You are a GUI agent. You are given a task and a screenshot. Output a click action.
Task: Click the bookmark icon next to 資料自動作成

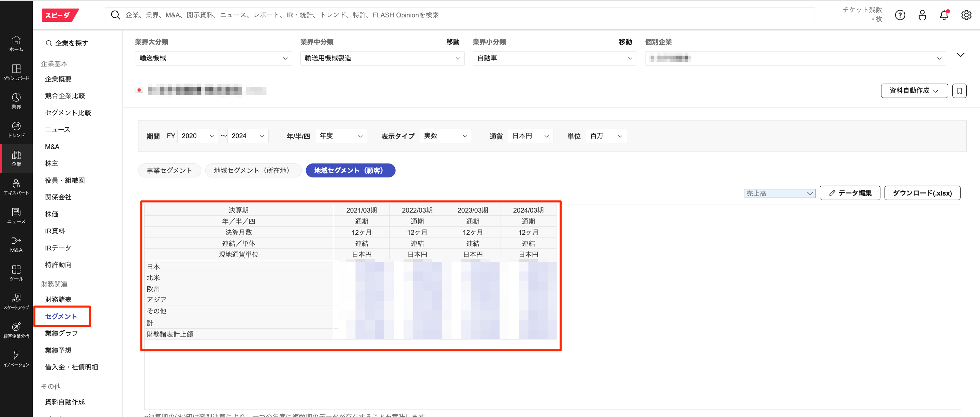(959, 91)
